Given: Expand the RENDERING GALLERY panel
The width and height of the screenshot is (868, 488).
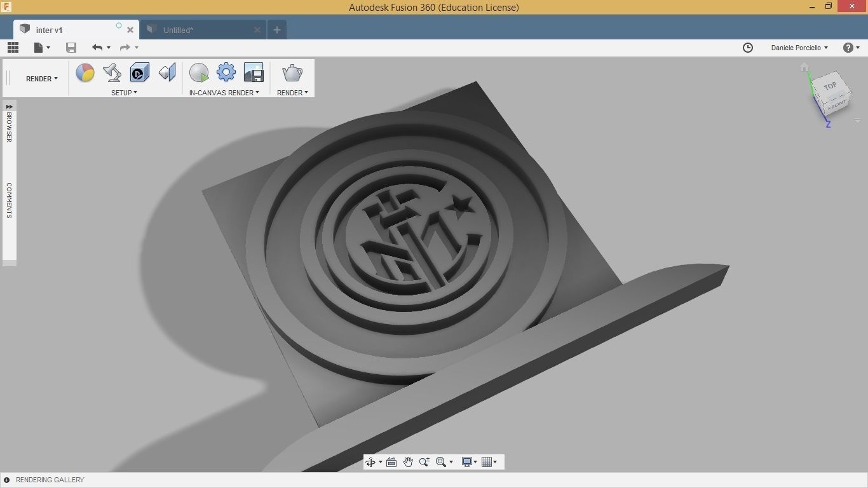Looking at the screenshot, I should (6, 480).
